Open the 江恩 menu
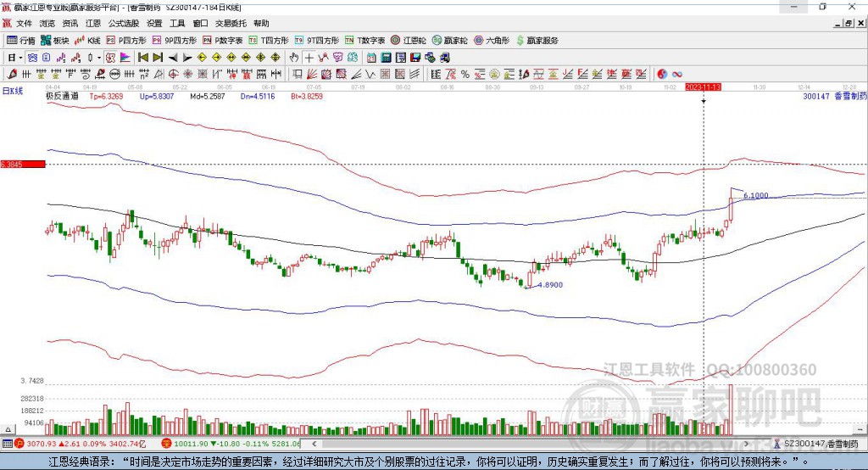 tap(93, 23)
